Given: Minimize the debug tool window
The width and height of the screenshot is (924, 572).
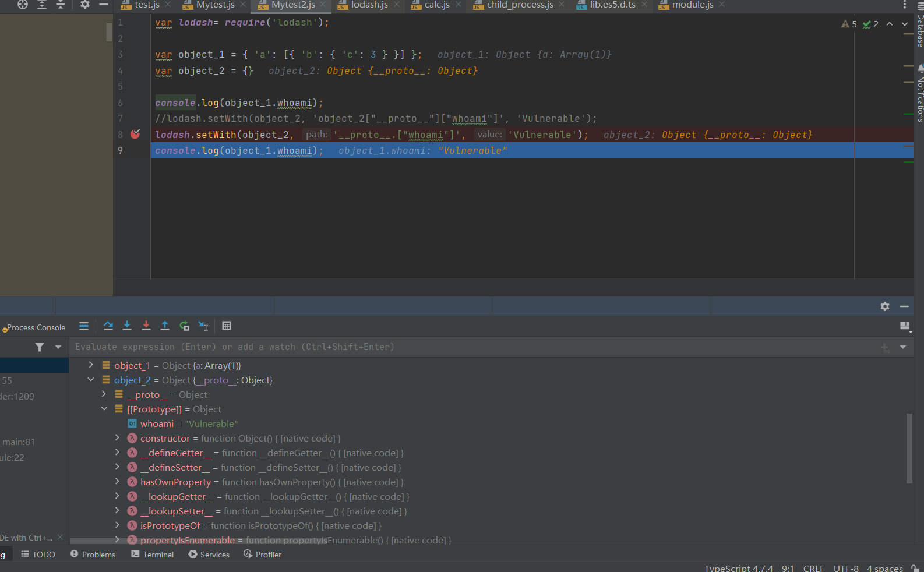Looking at the screenshot, I should coord(904,306).
